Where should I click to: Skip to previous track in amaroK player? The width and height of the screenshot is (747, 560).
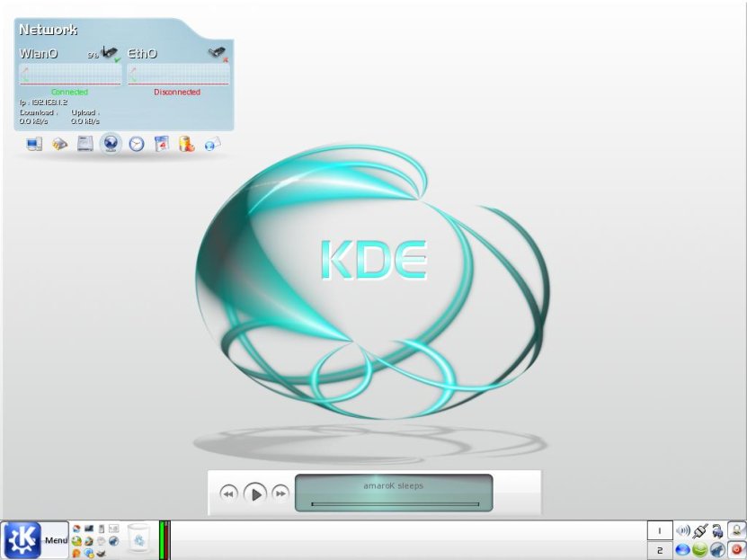point(228,493)
